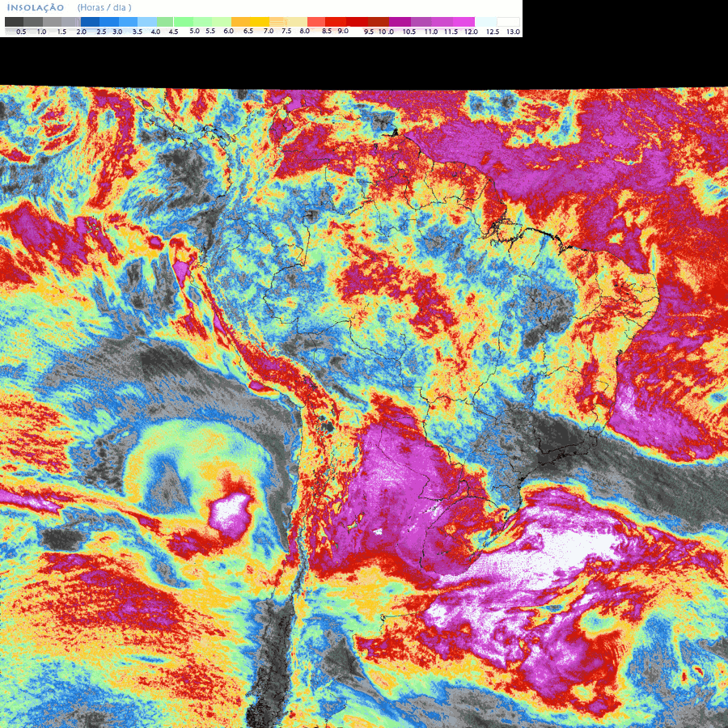Click the 9.0 legend value

343,31
